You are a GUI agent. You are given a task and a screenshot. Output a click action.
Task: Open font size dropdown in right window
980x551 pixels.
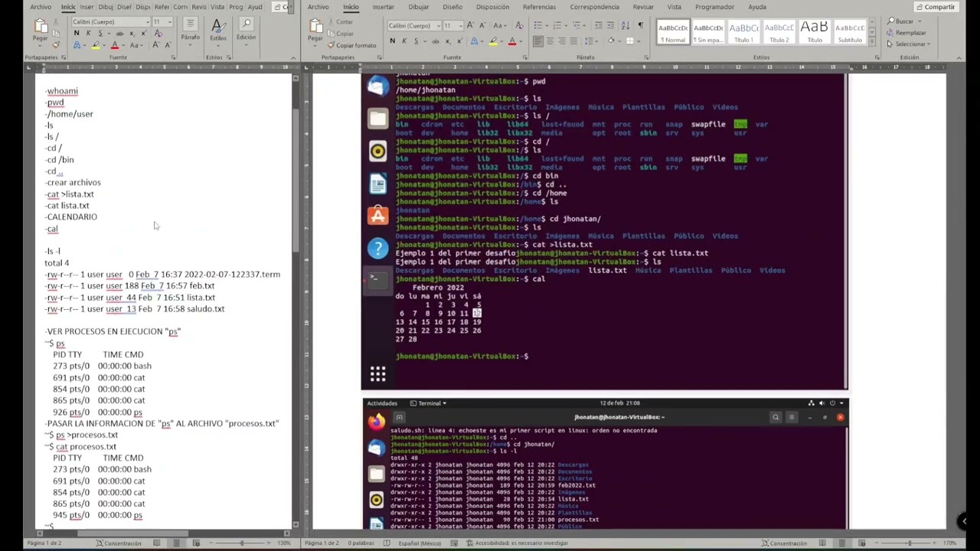point(461,25)
